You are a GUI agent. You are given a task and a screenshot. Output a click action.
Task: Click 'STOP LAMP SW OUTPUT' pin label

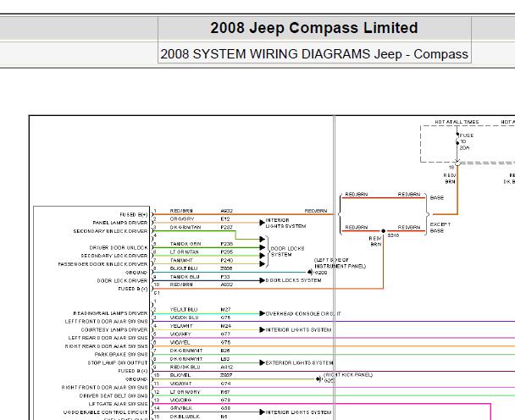(118, 362)
